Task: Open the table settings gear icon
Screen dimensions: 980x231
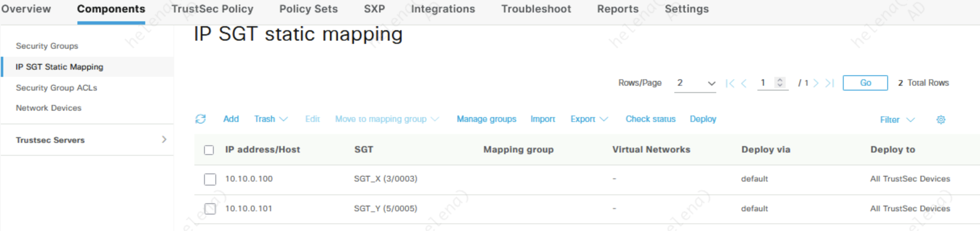Action: click(940, 120)
